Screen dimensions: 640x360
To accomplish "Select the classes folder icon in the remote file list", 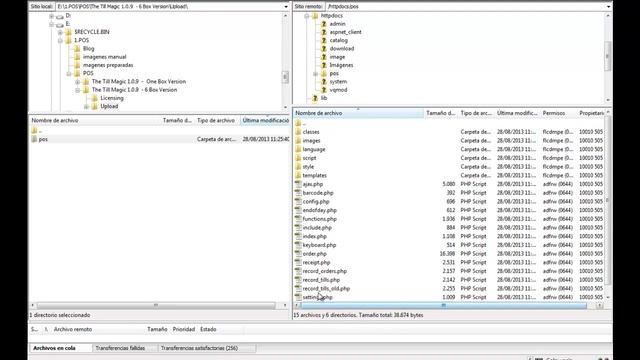I will tap(298, 132).
